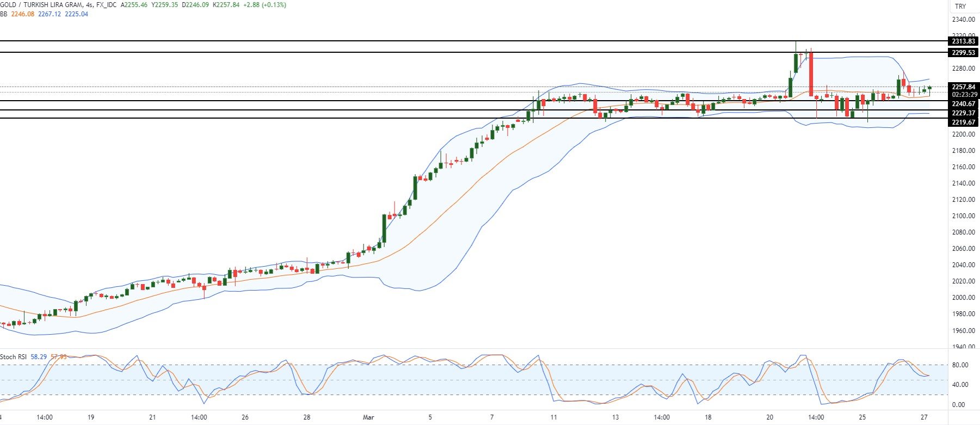The width and height of the screenshot is (980, 425).
Task: Click the current price tag 2257.84 on axis
Action: pyautogui.click(x=963, y=87)
